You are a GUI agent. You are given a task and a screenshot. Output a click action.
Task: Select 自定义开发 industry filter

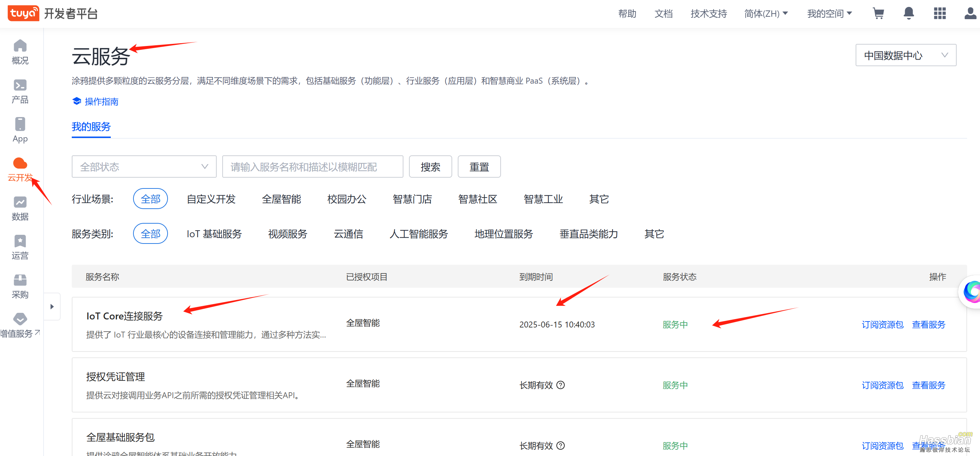click(x=211, y=199)
